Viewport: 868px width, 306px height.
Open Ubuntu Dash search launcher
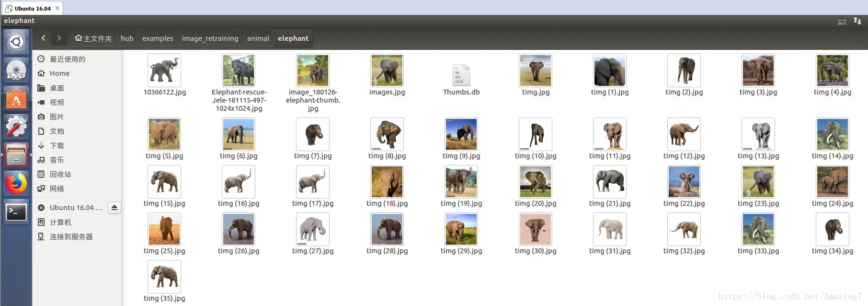tap(16, 42)
